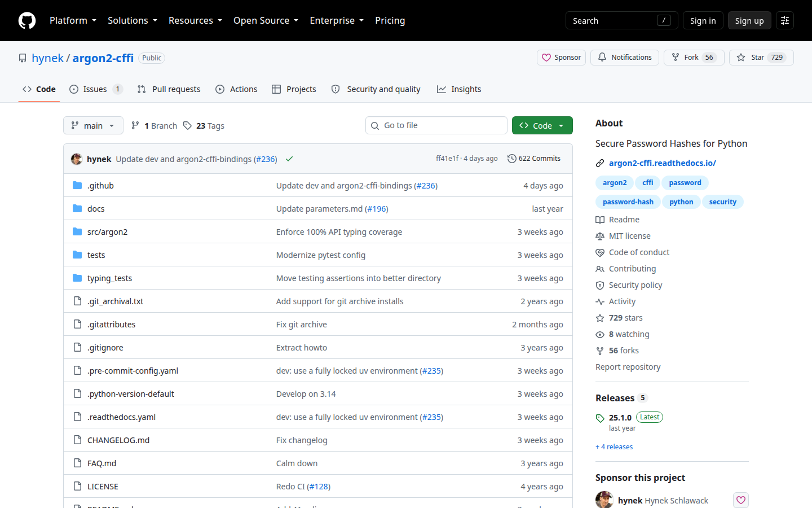Viewport: 812px width, 508px height.
Task: Click the branch icon beside 1 Branch
Action: (x=135, y=125)
